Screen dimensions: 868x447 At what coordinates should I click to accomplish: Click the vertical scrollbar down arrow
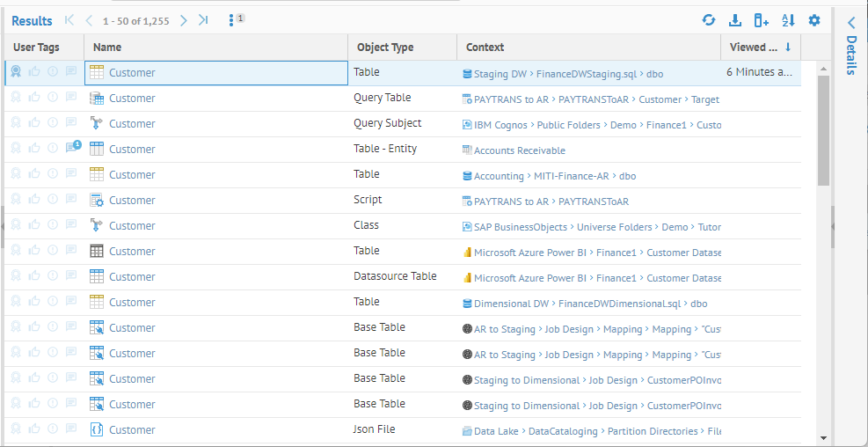tap(823, 437)
